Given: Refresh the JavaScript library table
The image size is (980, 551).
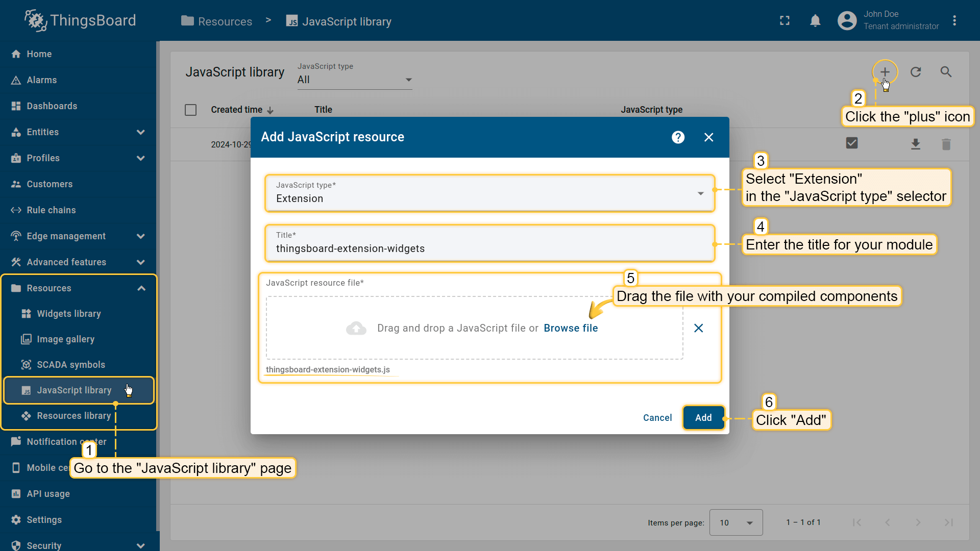Looking at the screenshot, I should pos(916,72).
